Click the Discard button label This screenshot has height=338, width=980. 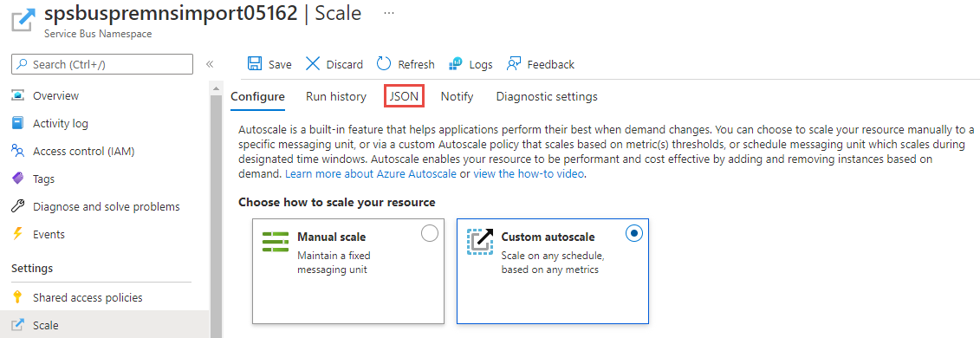pos(344,64)
